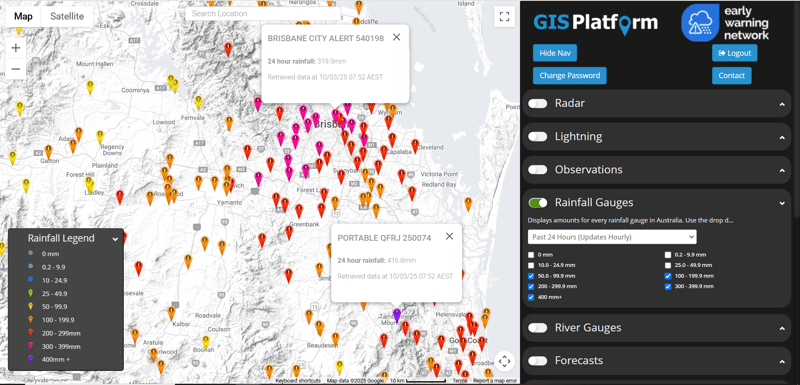Toggle the Lightning layer switch
The height and width of the screenshot is (385, 800).
tap(538, 137)
